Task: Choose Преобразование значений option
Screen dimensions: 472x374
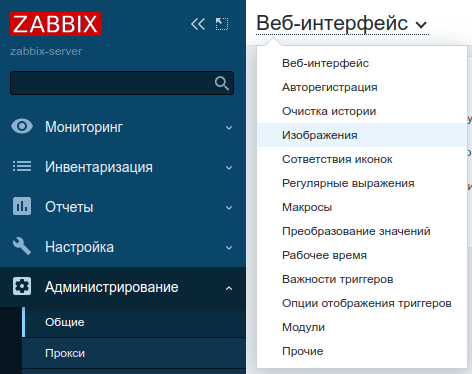Action: [362, 231]
